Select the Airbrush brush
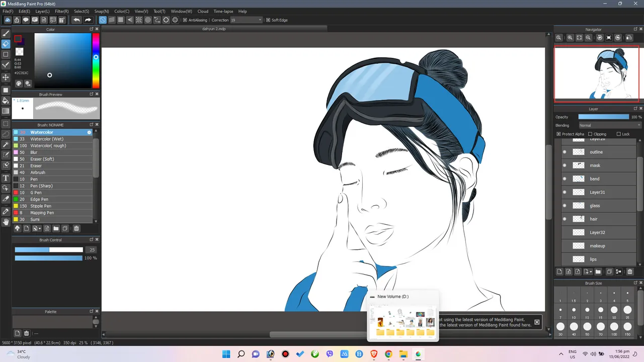 [53, 172]
